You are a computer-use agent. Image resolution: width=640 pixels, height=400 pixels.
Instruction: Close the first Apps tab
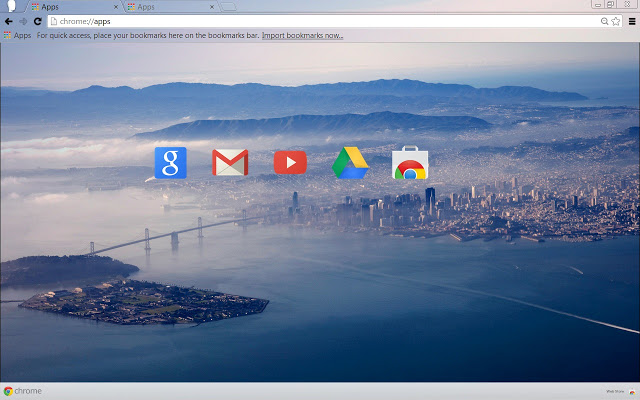tap(116, 7)
